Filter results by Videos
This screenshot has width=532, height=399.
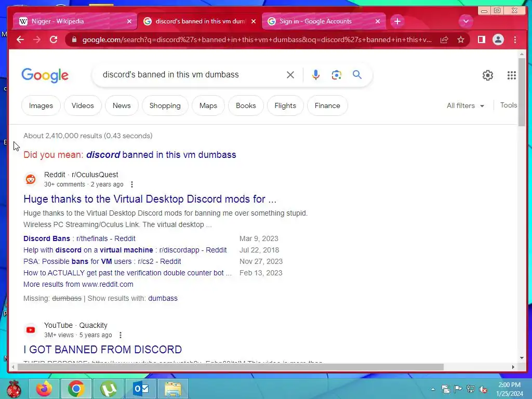point(83,105)
